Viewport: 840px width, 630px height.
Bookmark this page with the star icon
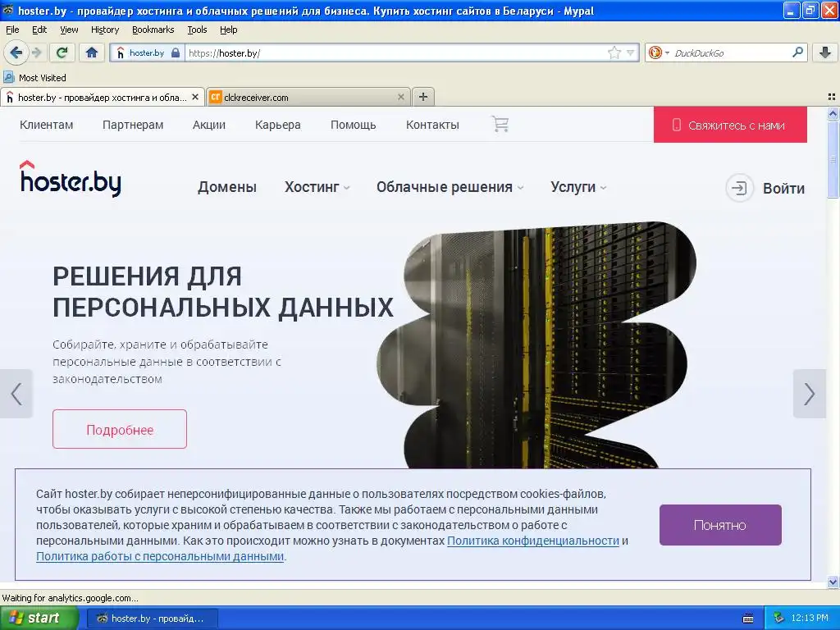[614, 52]
